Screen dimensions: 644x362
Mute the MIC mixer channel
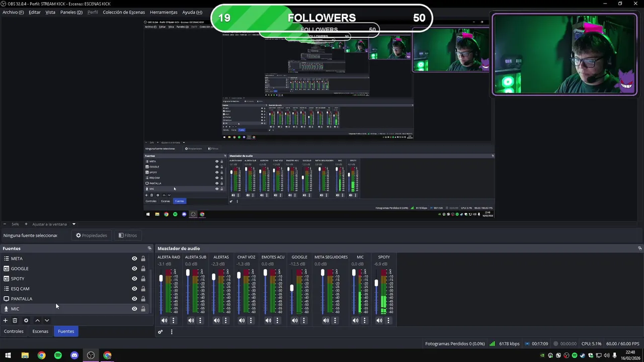pos(356,320)
